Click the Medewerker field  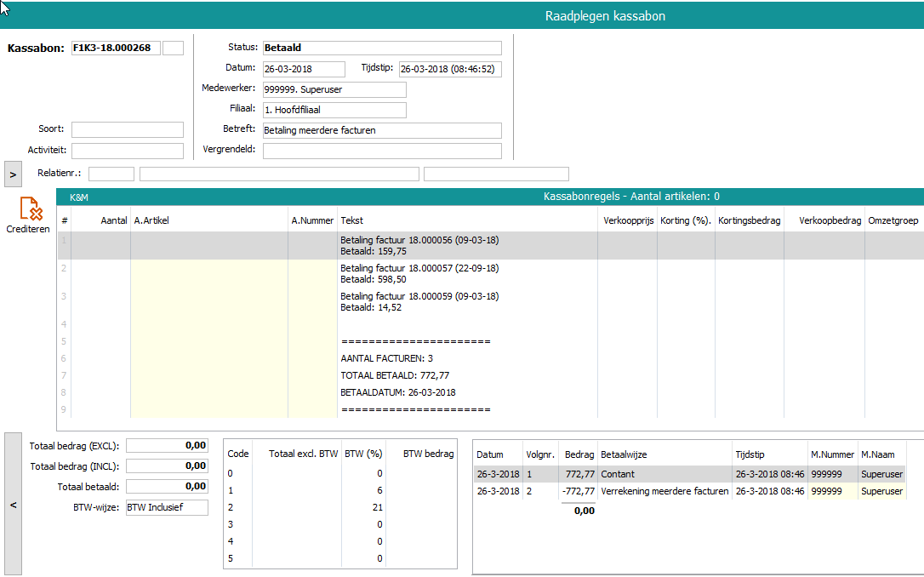[x=334, y=89]
